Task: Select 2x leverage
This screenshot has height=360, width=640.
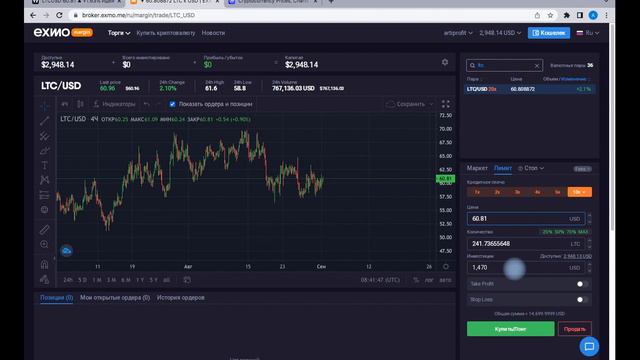Action: [x=497, y=192]
